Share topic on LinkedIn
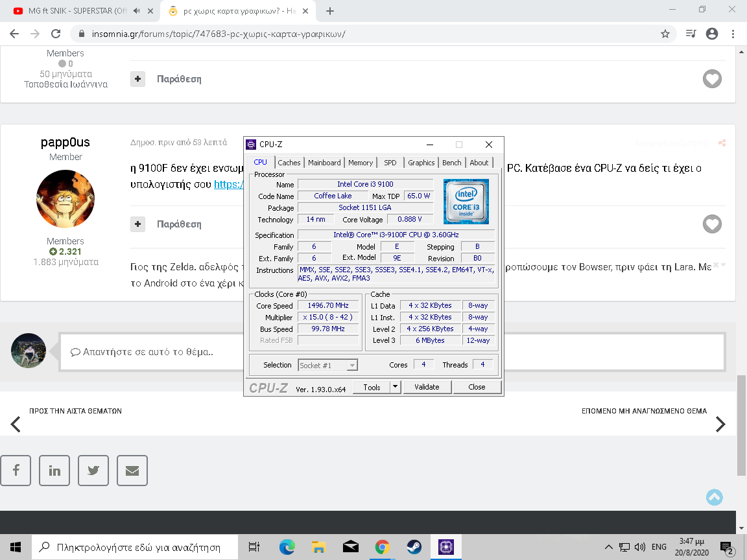 (54, 471)
